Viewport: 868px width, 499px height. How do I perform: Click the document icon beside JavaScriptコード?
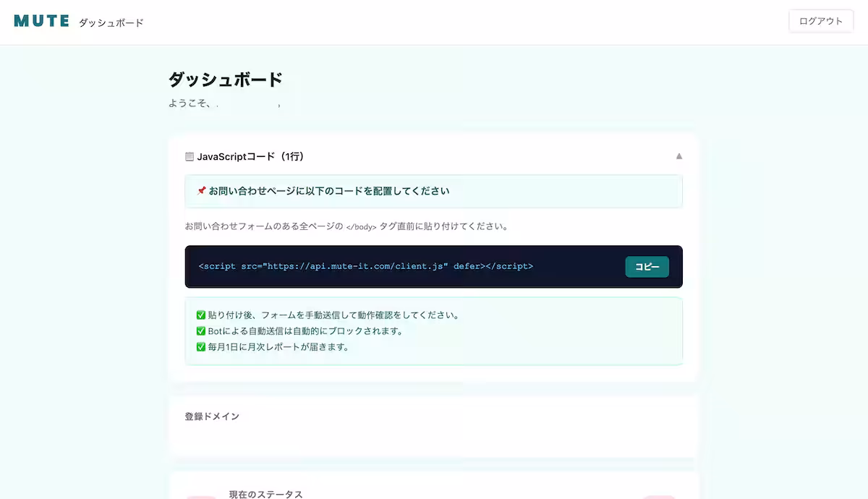[190, 156]
